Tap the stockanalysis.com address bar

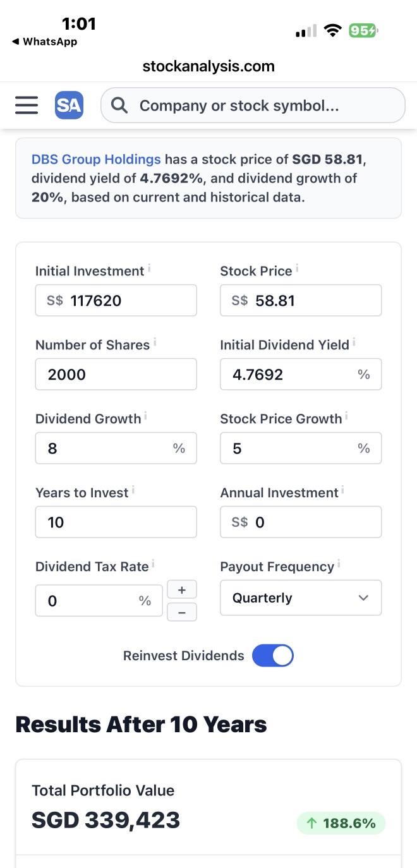(x=208, y=66)
